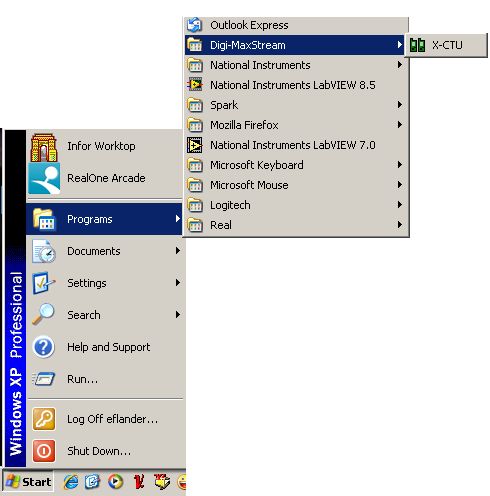Expand the Settings submenu arrow

[x=178, y=283]
